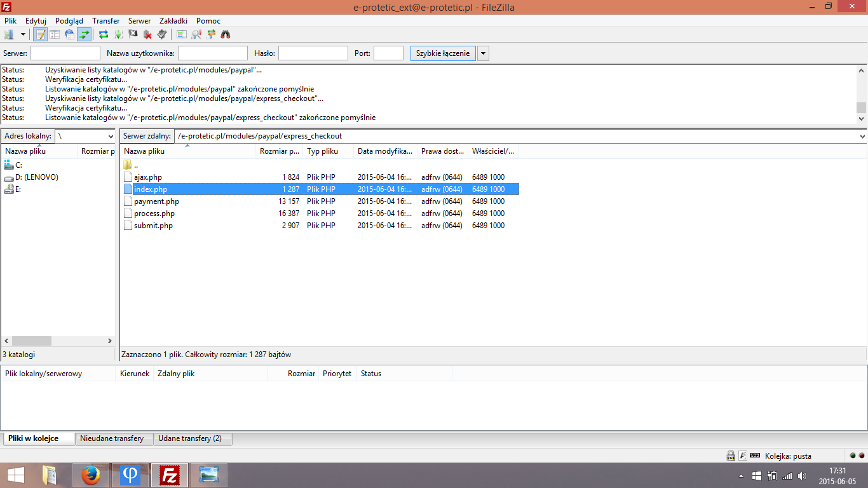Click the green activity LED indicator
The width and height of the screenshot is (868, 488).
(853, 456)
